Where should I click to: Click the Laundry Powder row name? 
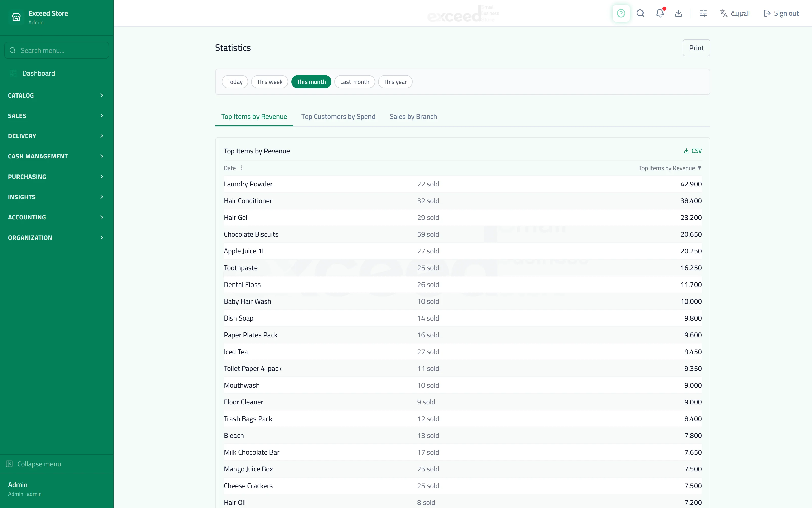click(248, 184)
